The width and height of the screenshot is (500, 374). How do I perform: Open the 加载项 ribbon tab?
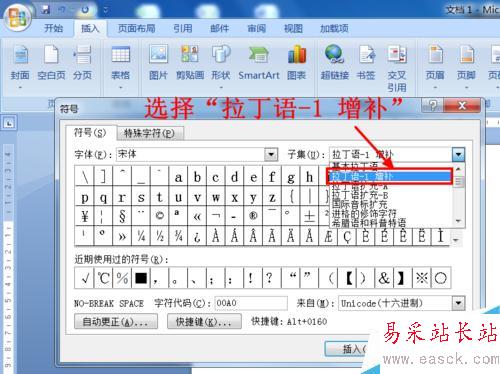334,28
